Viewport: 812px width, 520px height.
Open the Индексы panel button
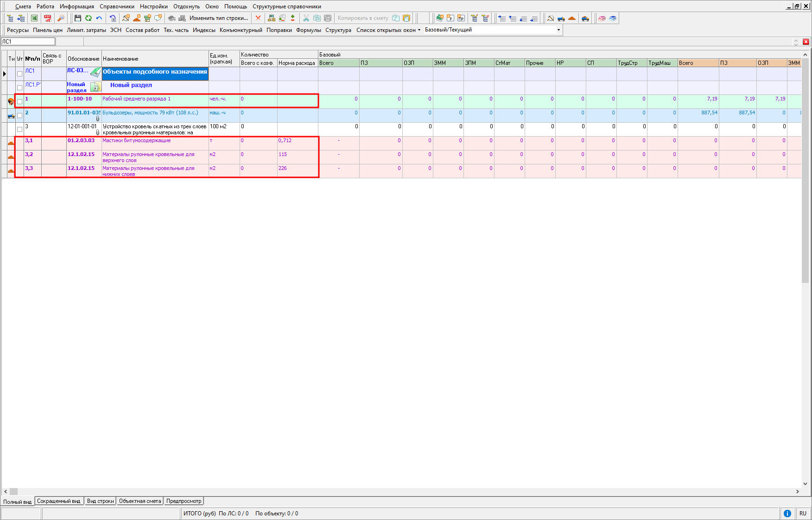(204, 30)
